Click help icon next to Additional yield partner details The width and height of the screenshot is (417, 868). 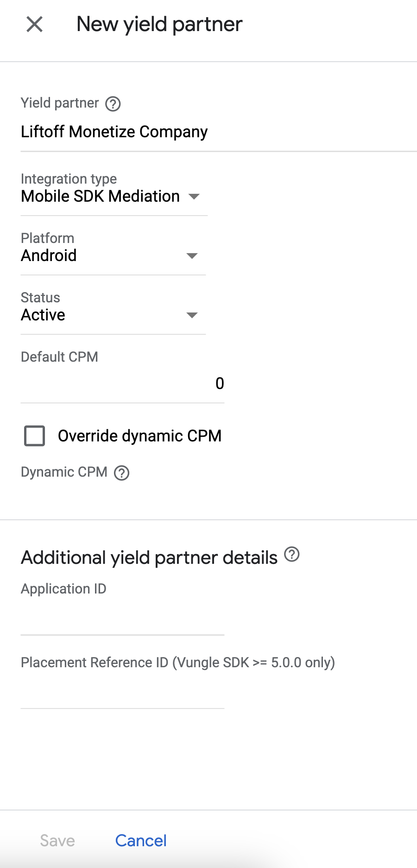pyautogui.click(x=291, y=554)
